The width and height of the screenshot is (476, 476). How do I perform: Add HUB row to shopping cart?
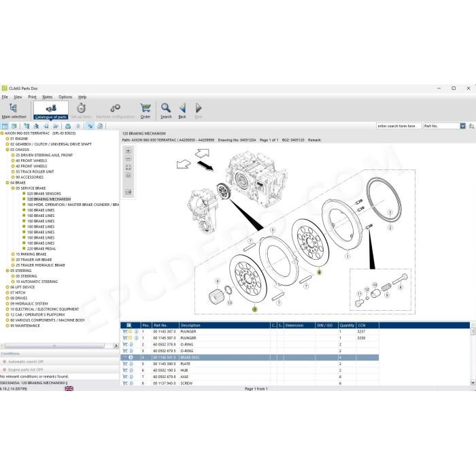[x=124, y=371]
